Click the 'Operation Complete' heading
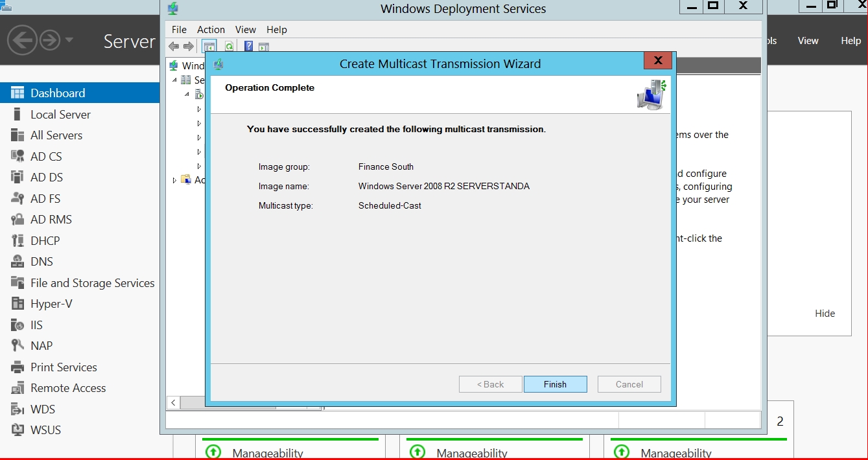This screenshot has width=868, height=460. pyautogui.click(x=270, y=87)
